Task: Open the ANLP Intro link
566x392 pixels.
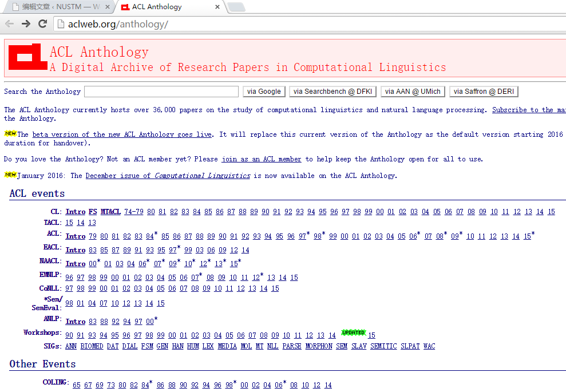Action: (x=76, y=321)
